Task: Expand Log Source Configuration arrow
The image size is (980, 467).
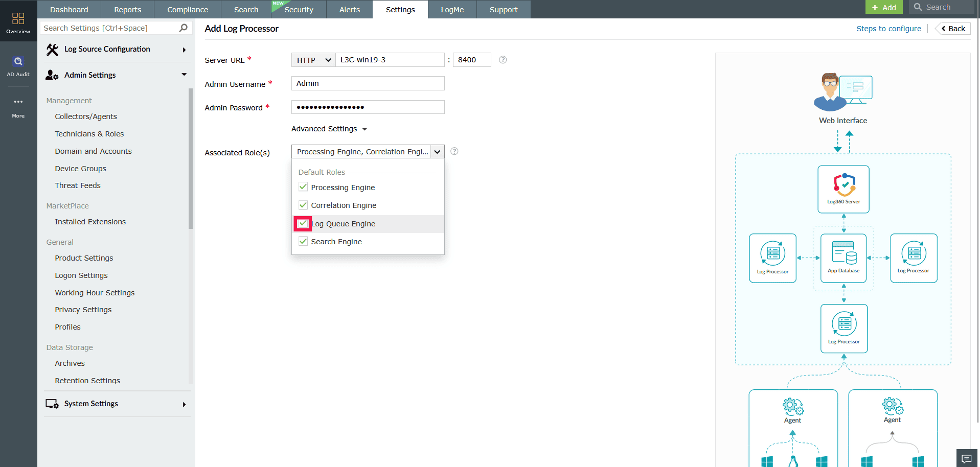Action: 184,50
